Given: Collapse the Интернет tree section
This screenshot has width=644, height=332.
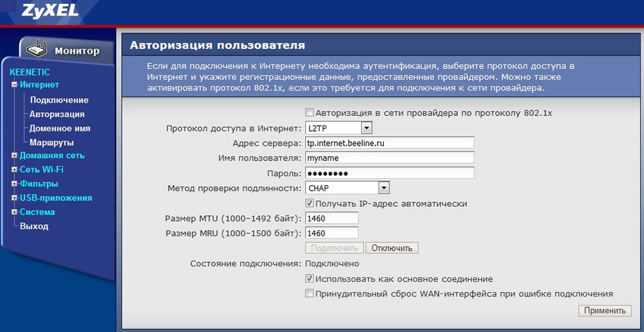Looking at the screenshot, I should tap(15, 85).
